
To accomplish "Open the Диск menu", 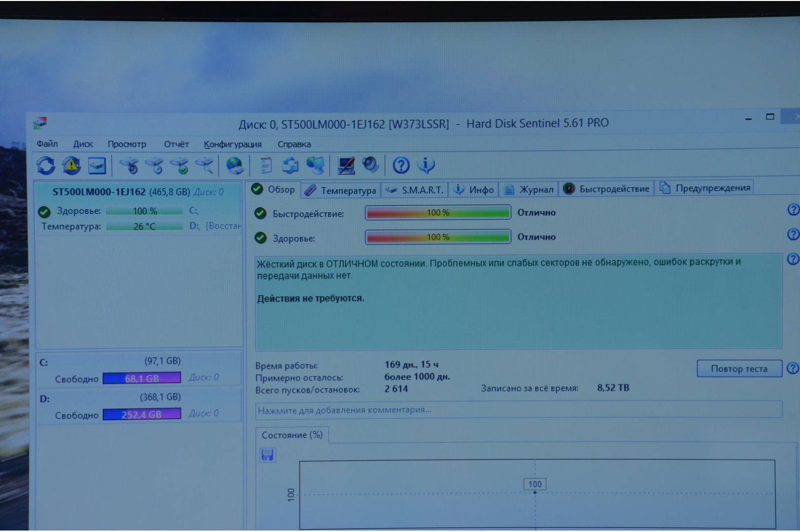I will pyautogui.click(x=83, y=144).
